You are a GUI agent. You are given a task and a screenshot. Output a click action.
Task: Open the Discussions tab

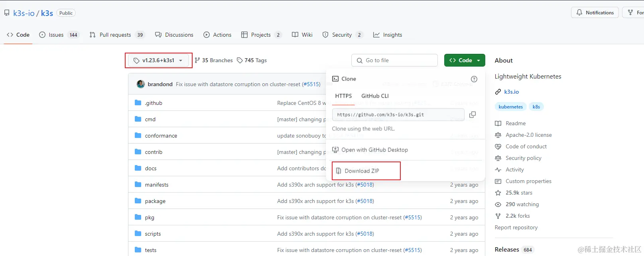coord(174,35)
